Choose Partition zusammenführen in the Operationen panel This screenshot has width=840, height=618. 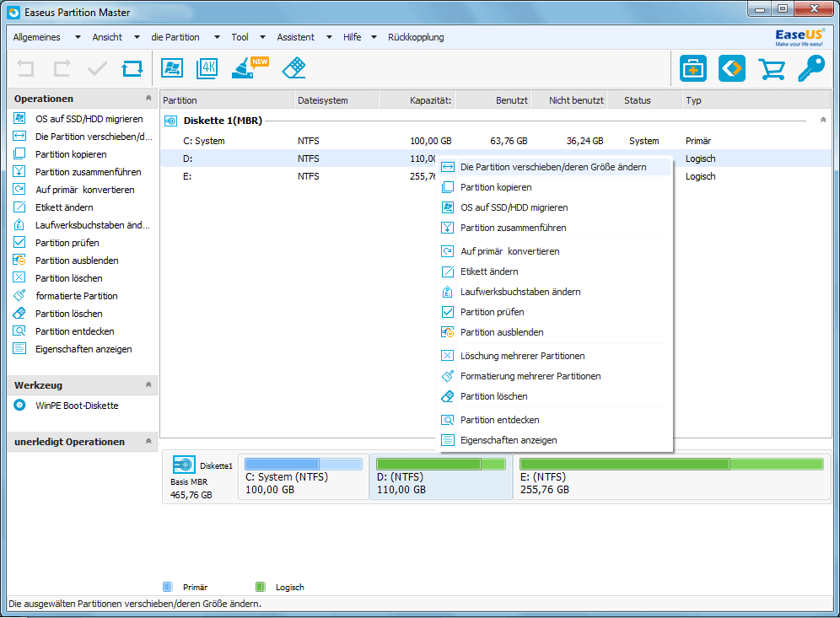(x=89, y=172)
